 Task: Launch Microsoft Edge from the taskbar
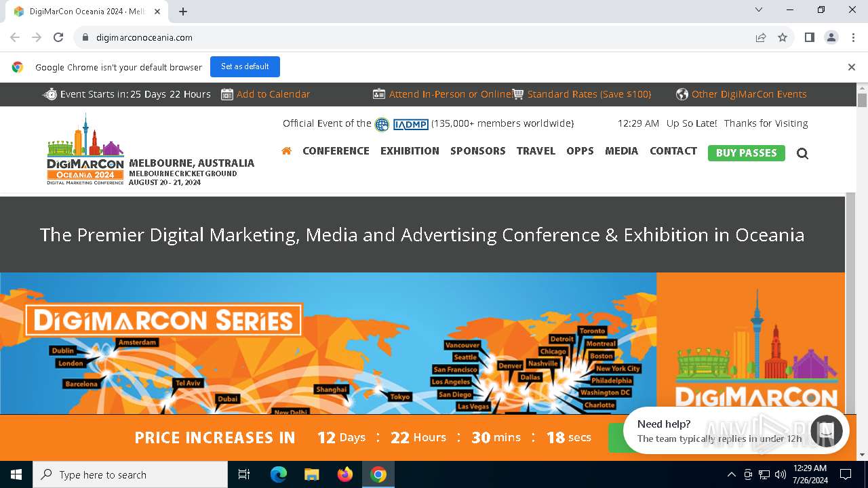pos(279,474)
